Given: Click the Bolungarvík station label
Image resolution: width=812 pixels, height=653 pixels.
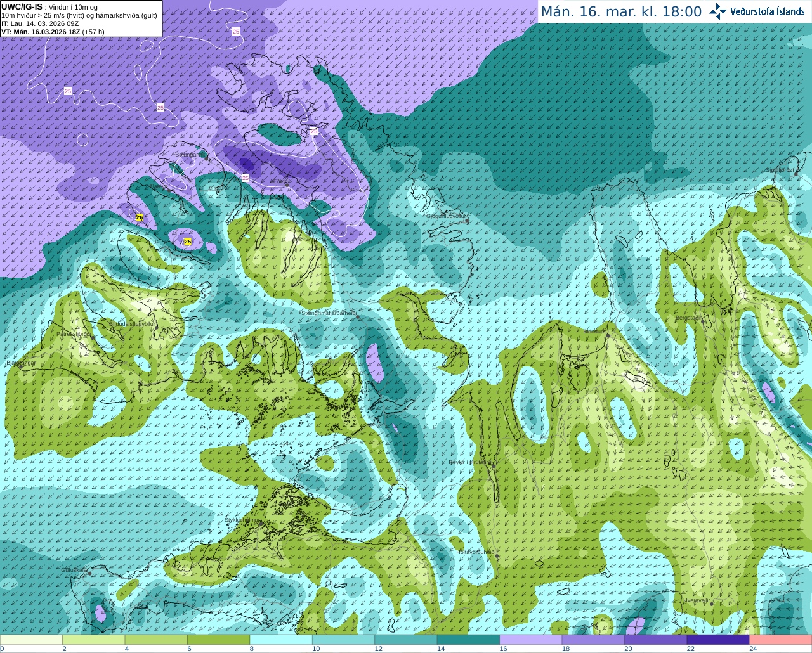Looking at the screenshot, I should pos(191,154).
